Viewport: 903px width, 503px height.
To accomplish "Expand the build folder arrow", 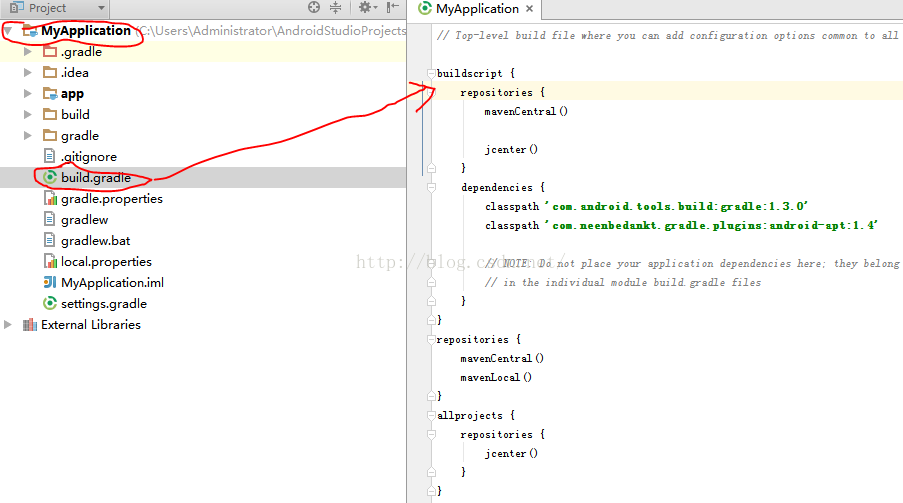I will click(28, 114).
